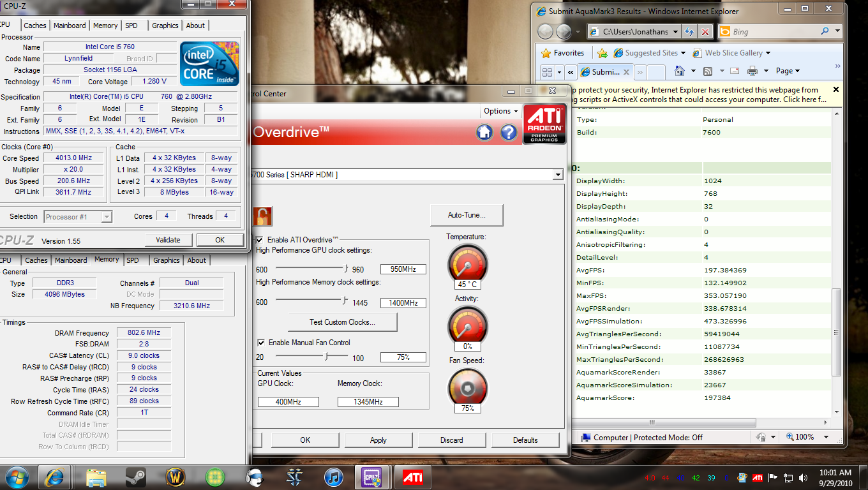This screenshot has height=490, width=868.
Task: Open the Favorites button in Internet Explorer
Action: pyautogui.click(x=562, y=53)
